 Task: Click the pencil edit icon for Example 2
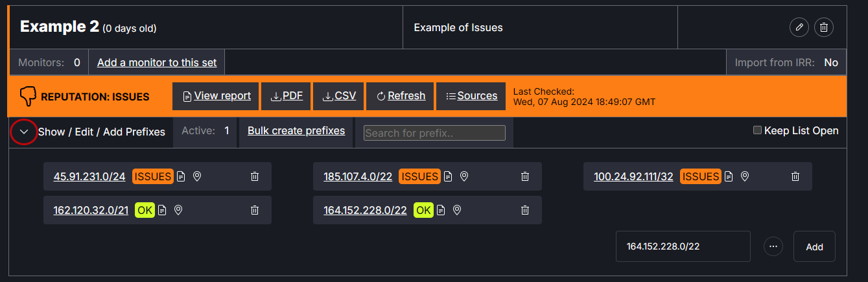click(x=799, y=27)
